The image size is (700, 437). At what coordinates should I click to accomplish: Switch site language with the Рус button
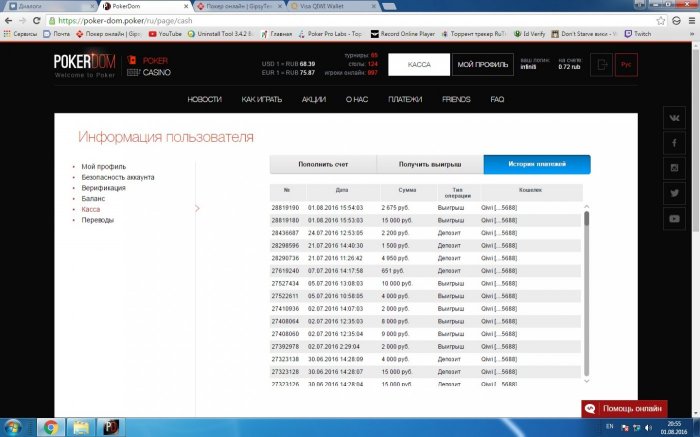click(x=626, y=64)
